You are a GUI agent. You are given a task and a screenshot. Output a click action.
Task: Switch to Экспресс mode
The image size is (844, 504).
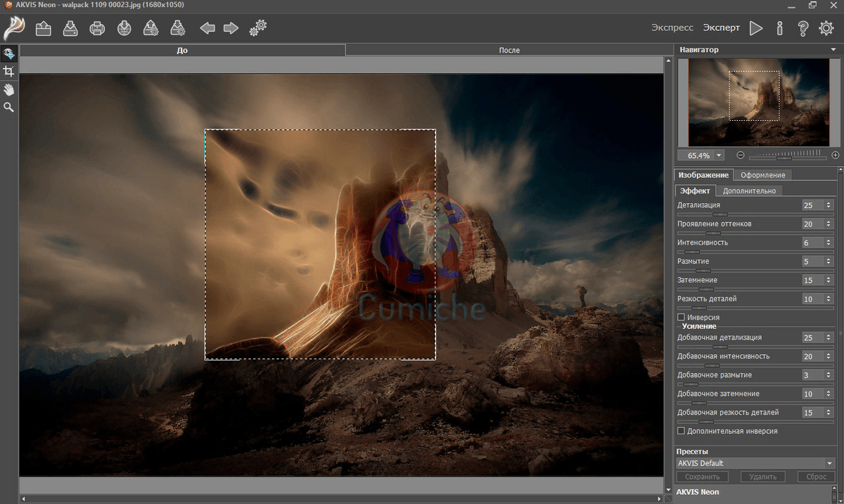(672, 28)
